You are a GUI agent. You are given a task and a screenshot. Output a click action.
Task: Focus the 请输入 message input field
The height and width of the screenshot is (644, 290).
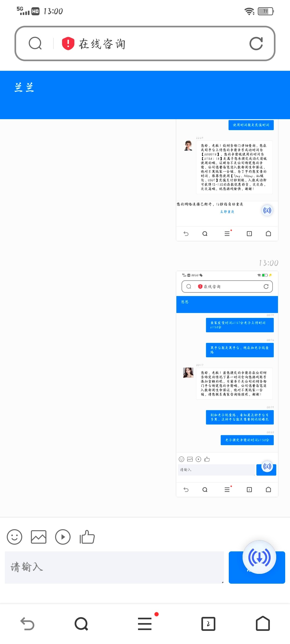(x=114, y=568)
